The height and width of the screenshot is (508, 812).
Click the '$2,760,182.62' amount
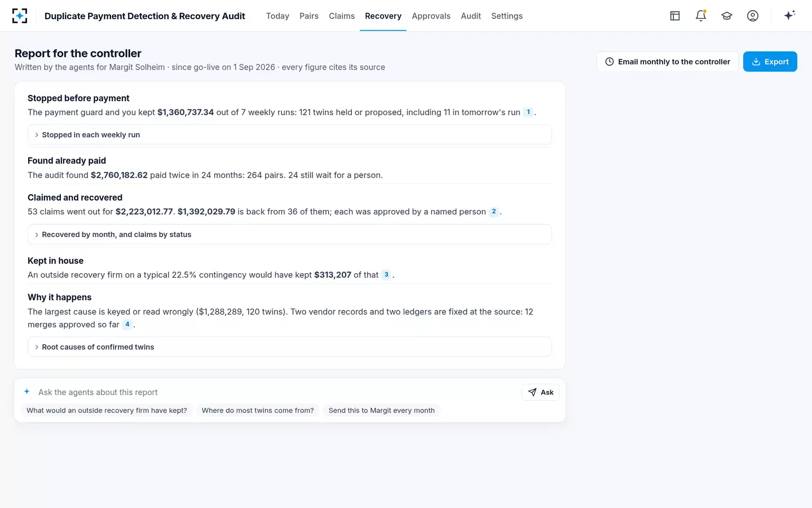[119, 175]
